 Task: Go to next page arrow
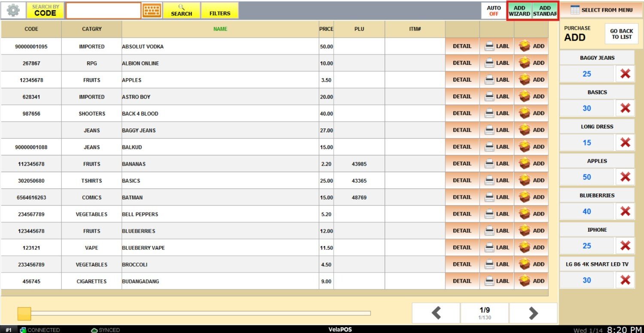[533, 313]
